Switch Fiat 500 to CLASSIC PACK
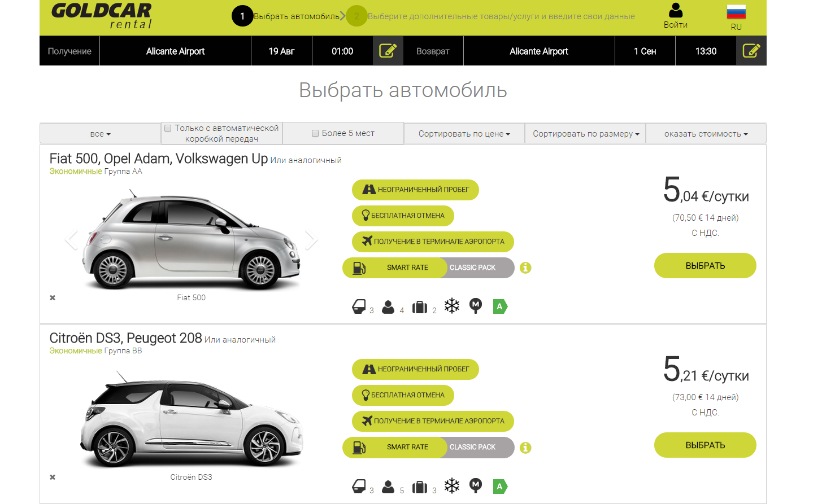The width and height of the screenshot is (822, 504). [x=472, y=268]
